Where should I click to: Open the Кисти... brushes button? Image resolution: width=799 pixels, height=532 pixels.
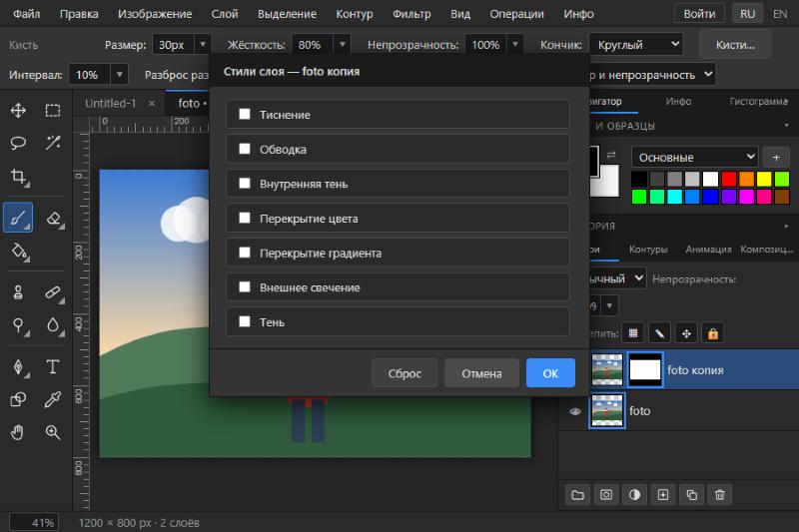(x=735, y=45)
